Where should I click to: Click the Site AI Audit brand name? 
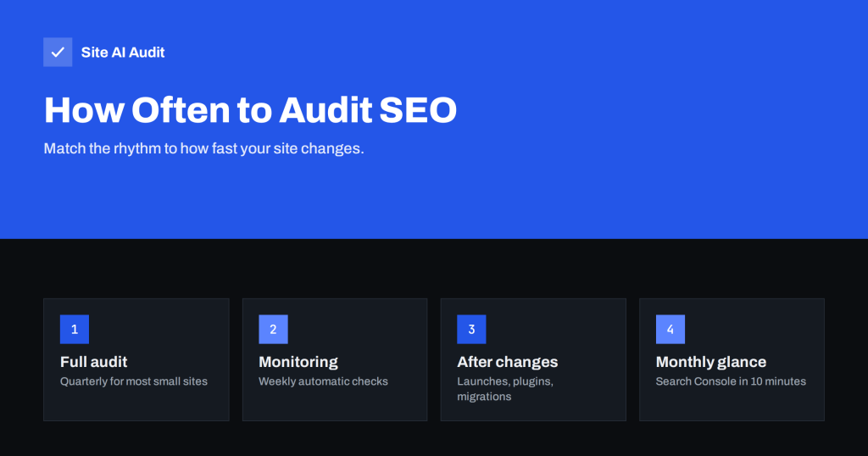tap(123, 52)
